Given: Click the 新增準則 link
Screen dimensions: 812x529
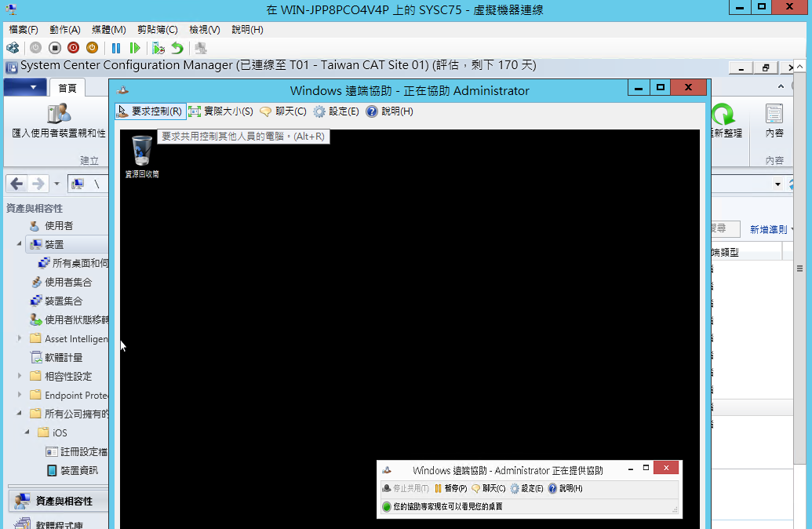Looking at the screenshot, I should click(x=769, y=229).
